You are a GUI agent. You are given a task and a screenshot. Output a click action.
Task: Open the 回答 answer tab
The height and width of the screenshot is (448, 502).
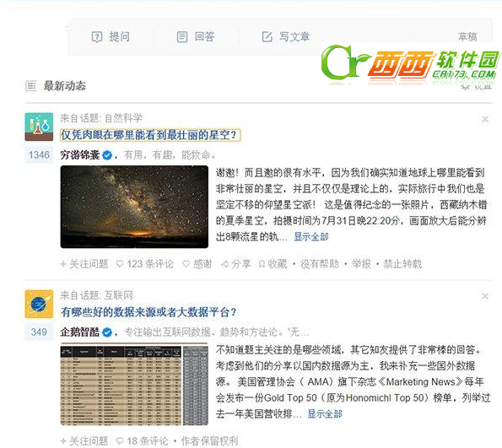196,37
